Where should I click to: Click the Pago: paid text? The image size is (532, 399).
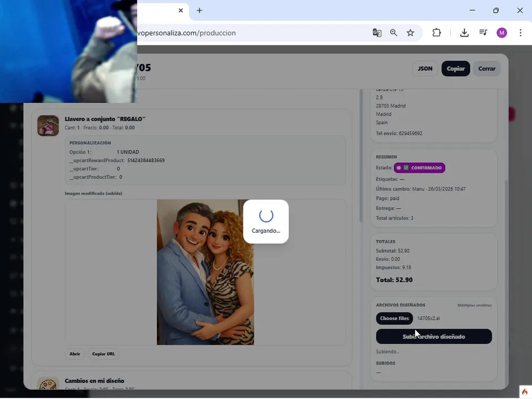[x=387, y=198]
